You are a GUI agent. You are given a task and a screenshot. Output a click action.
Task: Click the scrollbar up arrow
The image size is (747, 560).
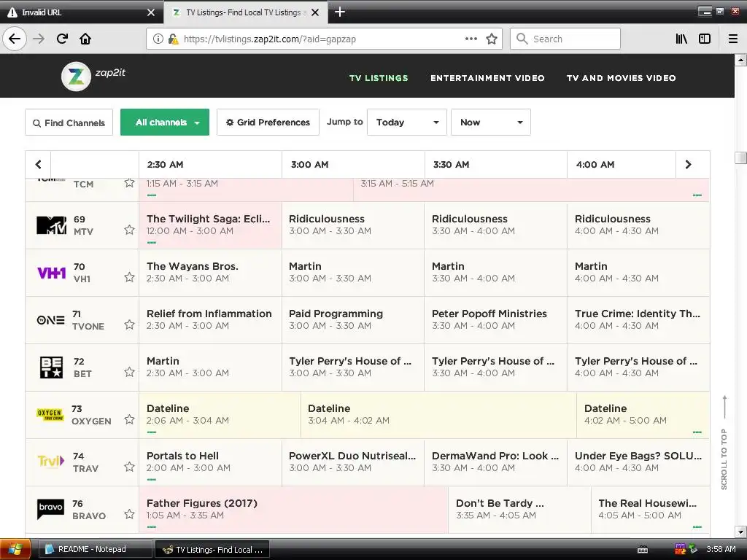740,60
